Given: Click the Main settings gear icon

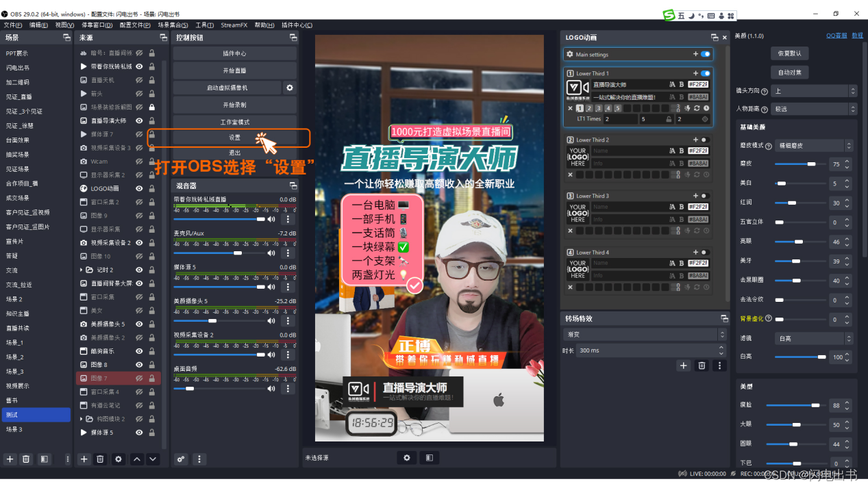Looking at the screenshot, I should click(570, 54).
